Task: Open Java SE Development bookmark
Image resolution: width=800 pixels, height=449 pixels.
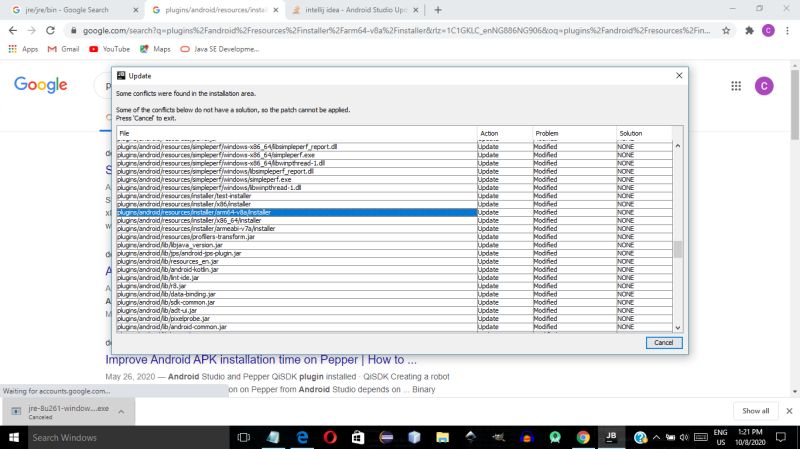Action: tap(220, 49)
